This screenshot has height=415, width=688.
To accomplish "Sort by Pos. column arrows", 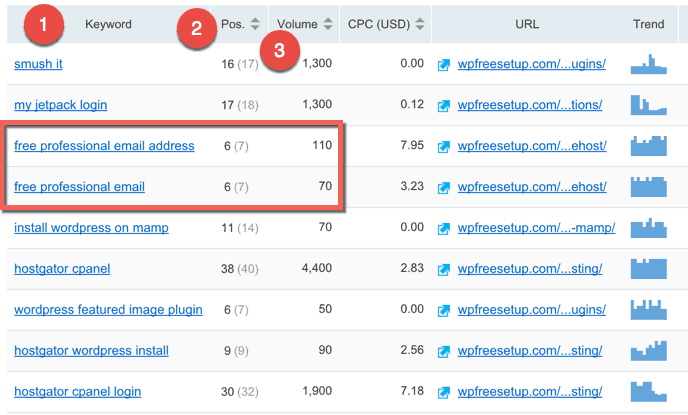I will tap(255, 24).
